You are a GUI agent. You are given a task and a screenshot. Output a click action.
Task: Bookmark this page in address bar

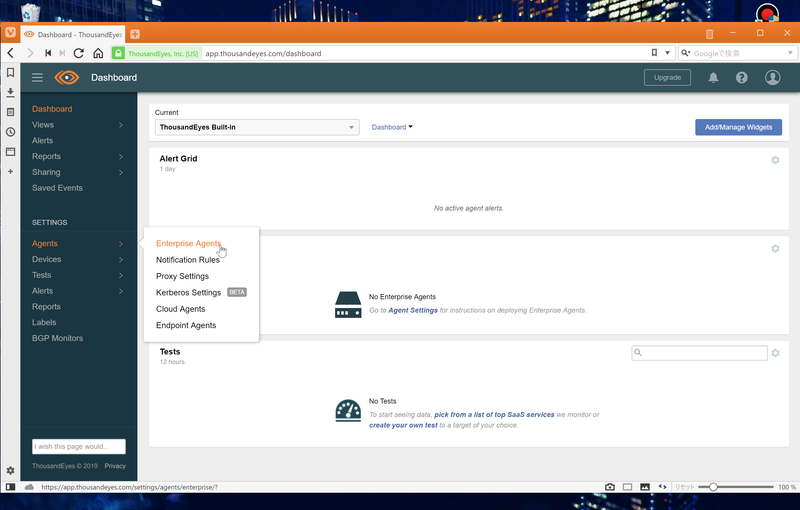(x=654, y=53)
